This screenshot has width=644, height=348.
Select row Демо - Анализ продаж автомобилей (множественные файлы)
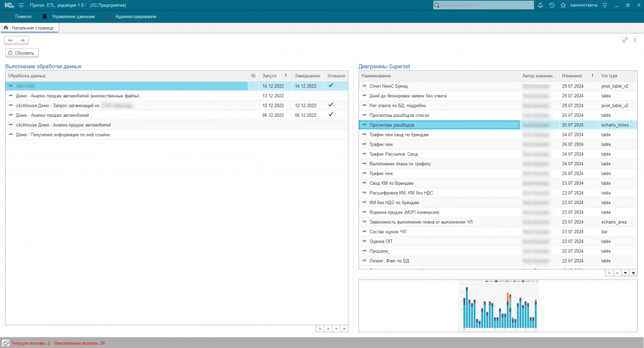tap(177, 95)
